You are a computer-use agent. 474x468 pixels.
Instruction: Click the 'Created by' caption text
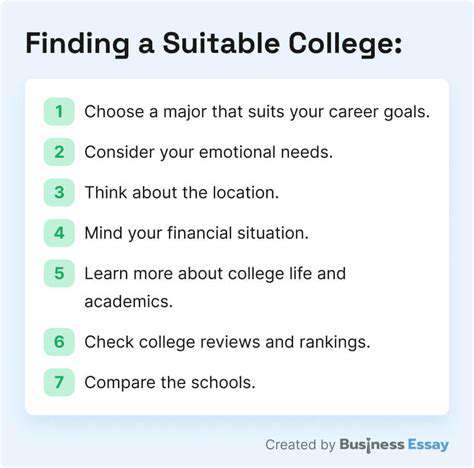coord(300,445)
